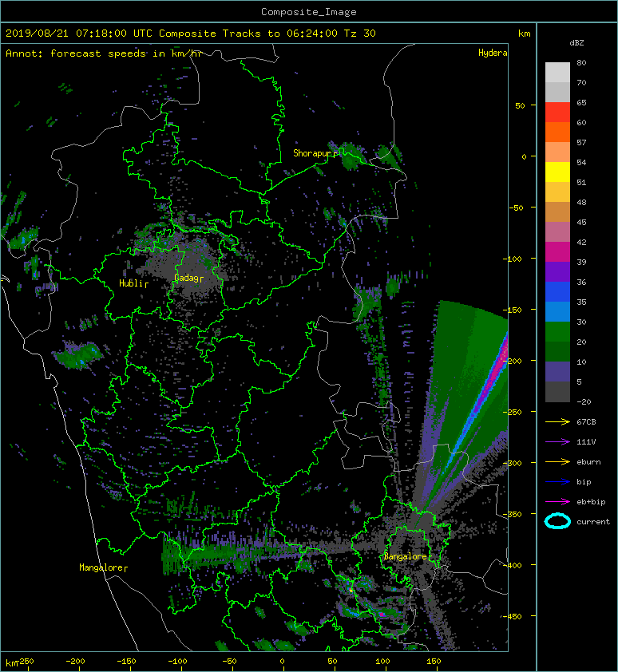618x672 pixels.
Task: Click the magenta eb+bip arrow legend icon
Action: 557,502
